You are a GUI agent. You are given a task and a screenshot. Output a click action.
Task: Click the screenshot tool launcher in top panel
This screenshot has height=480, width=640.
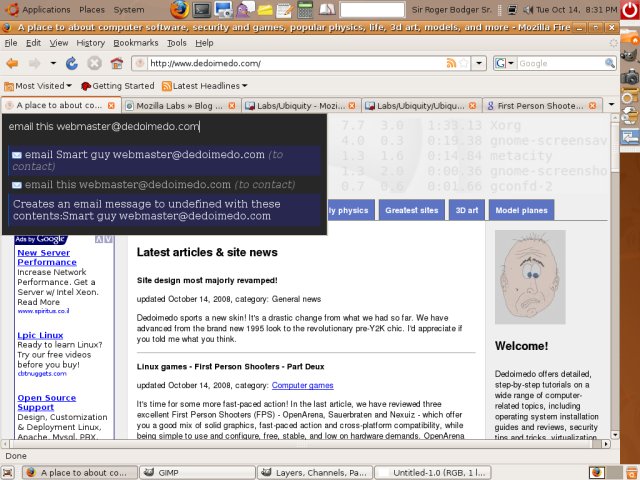coord(223,9)
